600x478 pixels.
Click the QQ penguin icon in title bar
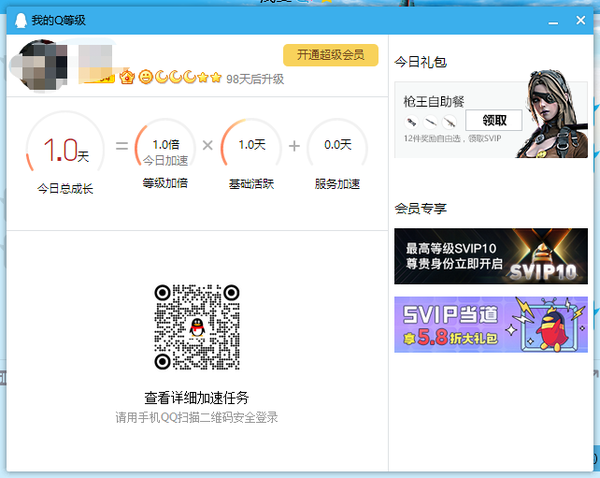point(21,20)
